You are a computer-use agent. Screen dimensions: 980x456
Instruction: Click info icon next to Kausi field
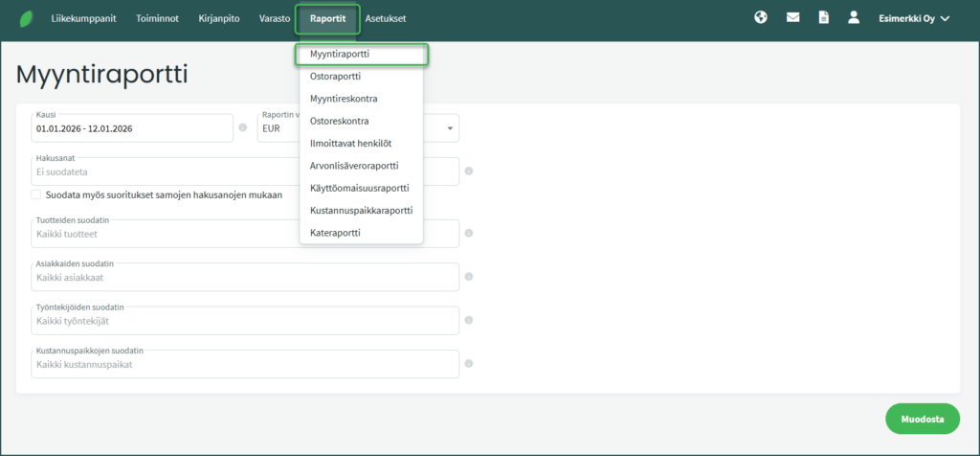coord(242,127)
